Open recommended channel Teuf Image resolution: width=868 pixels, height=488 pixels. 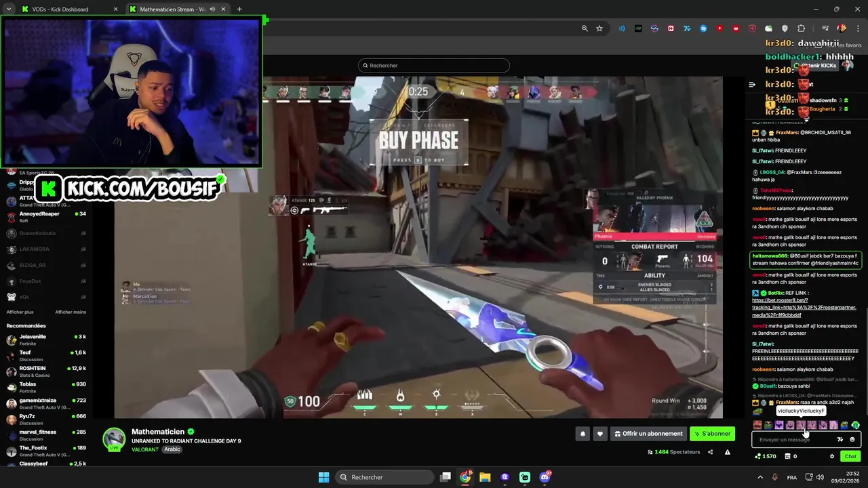(x=46, y=355)
